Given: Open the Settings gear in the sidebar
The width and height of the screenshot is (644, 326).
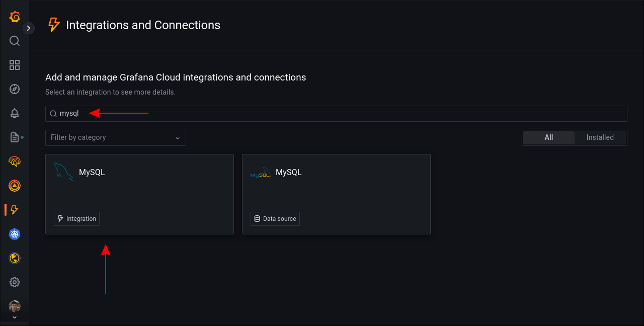Looking at the screenshot, I should tap(14, 282).
